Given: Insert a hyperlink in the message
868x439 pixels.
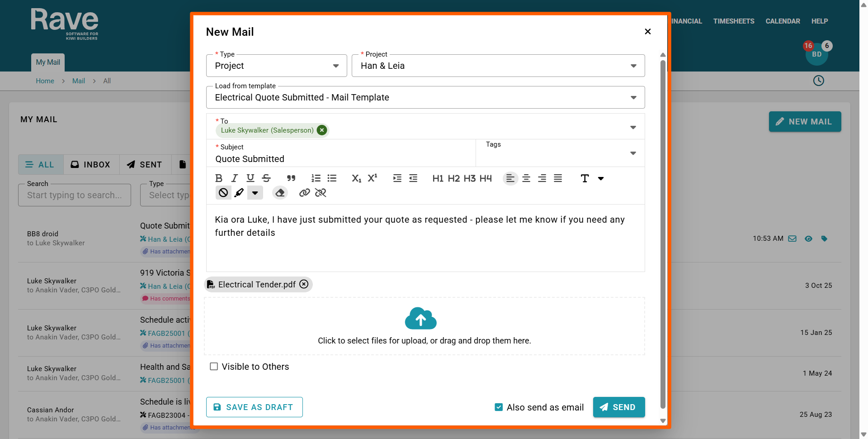Looking at the screenshot, I should tap(305, 193).
